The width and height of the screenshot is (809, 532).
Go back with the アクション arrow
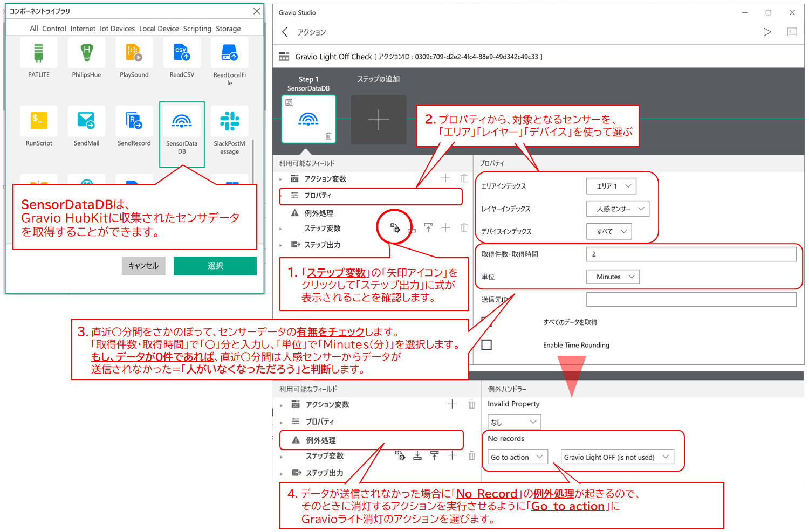click(x=285, y=32)
